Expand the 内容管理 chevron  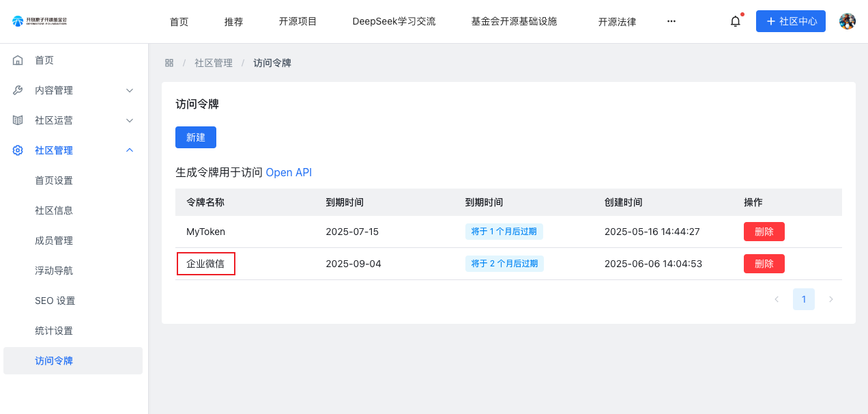tap(130, 90)
